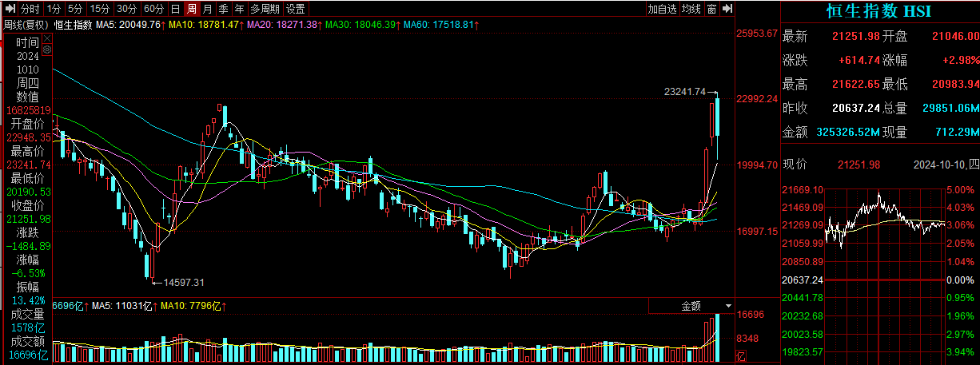Image resolution: width=980 pixels, height=365 pixels.
Task: Click the 开盘 value 21046.00
Action: coord(955,36)
